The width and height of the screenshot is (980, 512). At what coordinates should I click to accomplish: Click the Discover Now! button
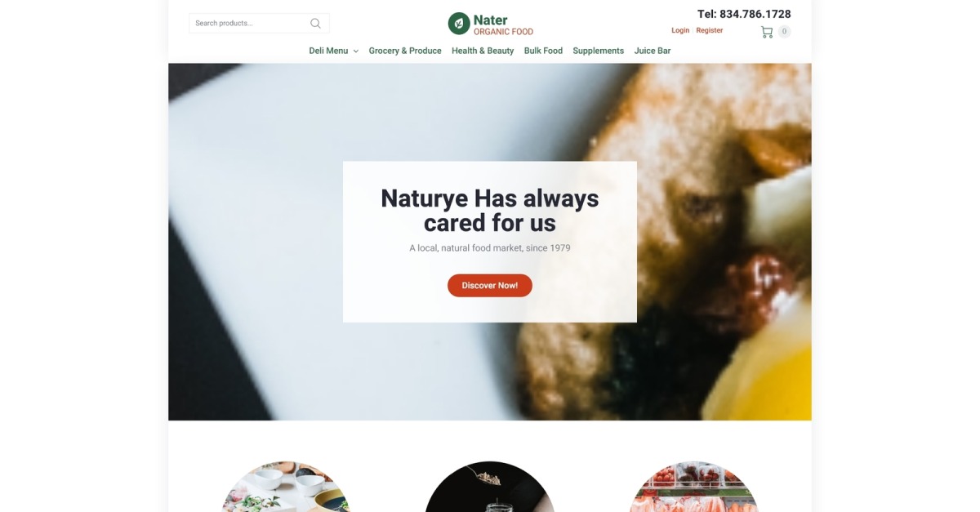(x=490, y=286)
